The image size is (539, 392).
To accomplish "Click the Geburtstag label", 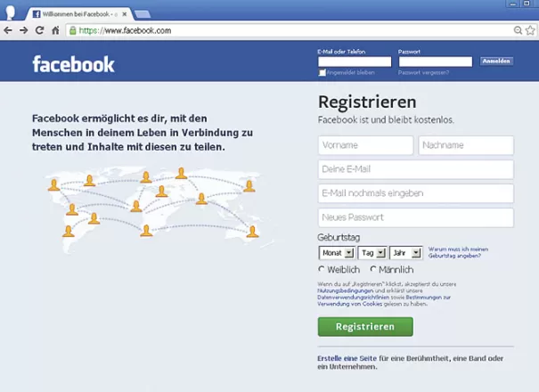I will 339,237.
